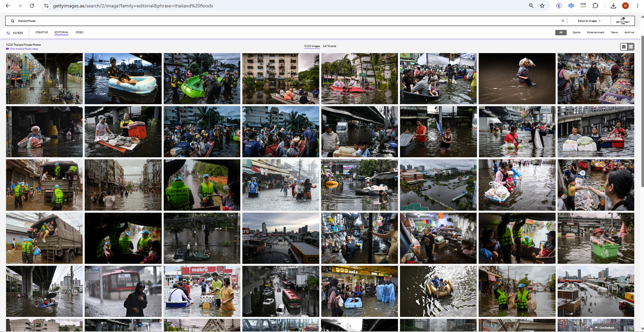The image size is (644, 332).
Task: Reload the page with the refresh icon
Action: tap(32, 6)
